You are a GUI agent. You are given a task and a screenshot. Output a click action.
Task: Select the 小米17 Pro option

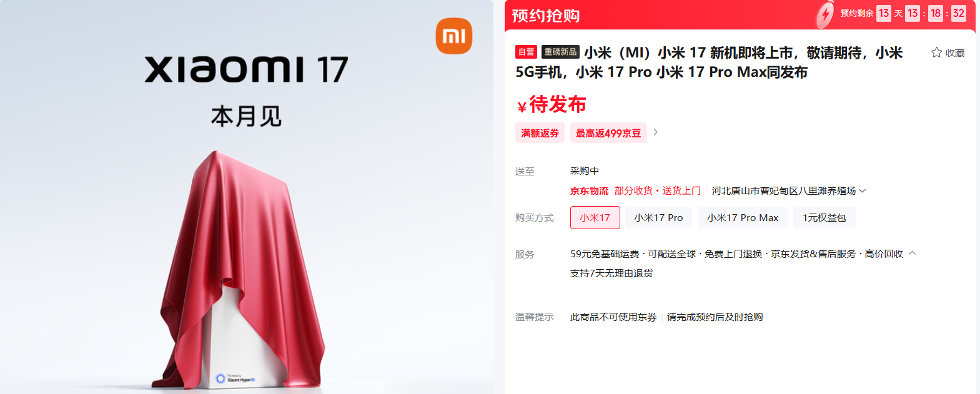click(658, 218)
